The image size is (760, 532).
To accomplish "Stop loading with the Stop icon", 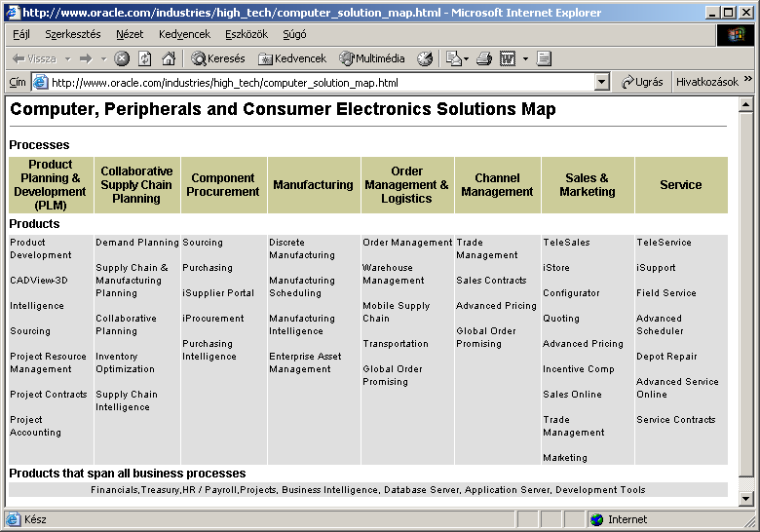I will [x=122, y=58].
